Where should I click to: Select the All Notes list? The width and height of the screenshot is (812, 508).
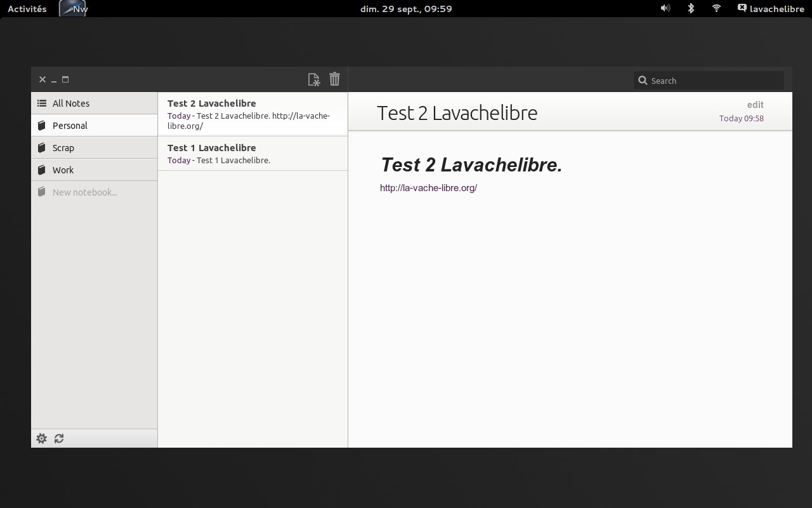point(71,104)
